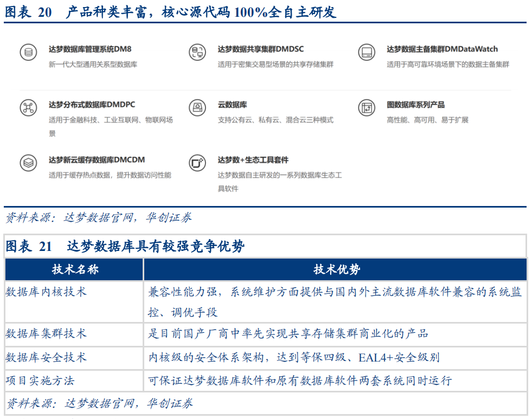The image size is (532, 419).
Task: Click the DM8 database cylinder icon
Action: 29,53
